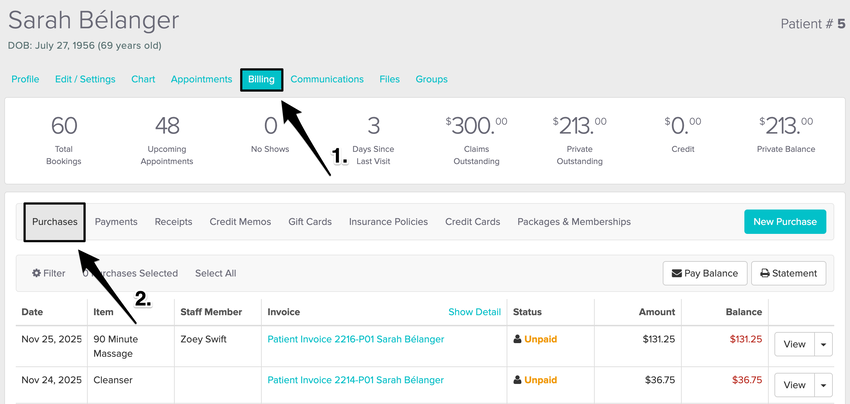Open the Communications tab

click(327, 79)
